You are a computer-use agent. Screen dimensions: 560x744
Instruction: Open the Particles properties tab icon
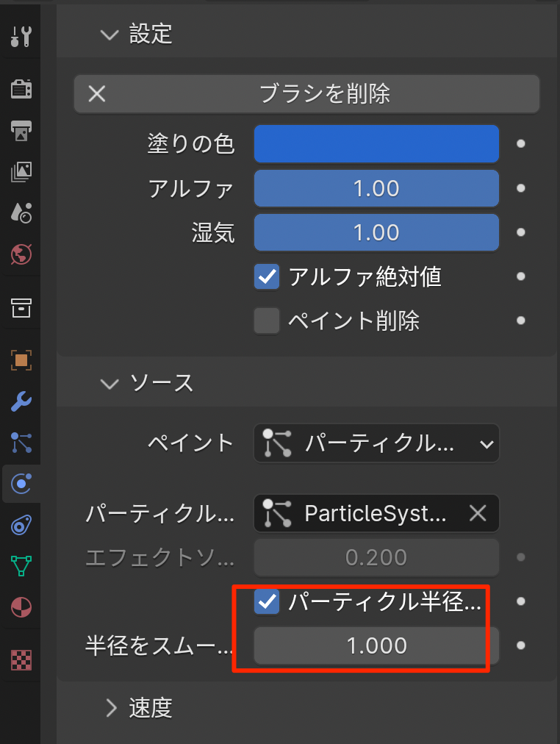(x=21, y=442)
